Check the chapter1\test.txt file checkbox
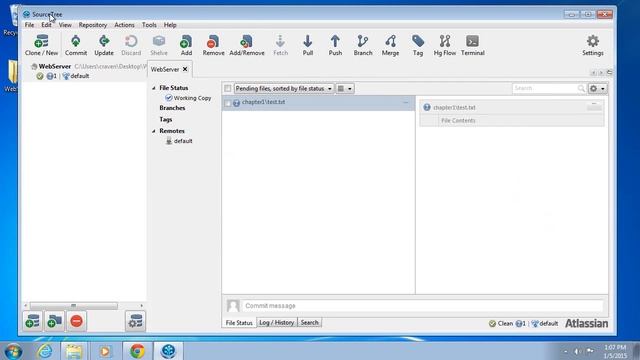Screen dimensions: 640x360 pyautogui.click(x=228, y=103)
